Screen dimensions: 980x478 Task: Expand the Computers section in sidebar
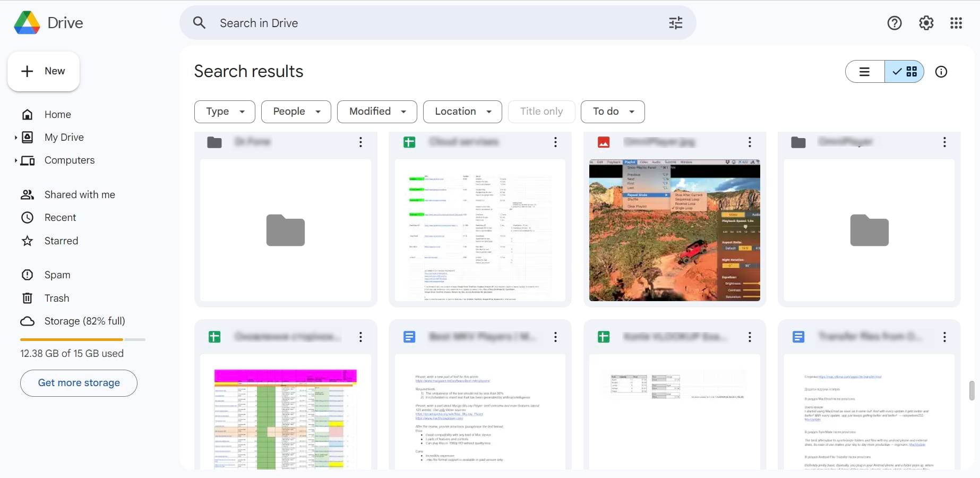[x=16, y=160]
